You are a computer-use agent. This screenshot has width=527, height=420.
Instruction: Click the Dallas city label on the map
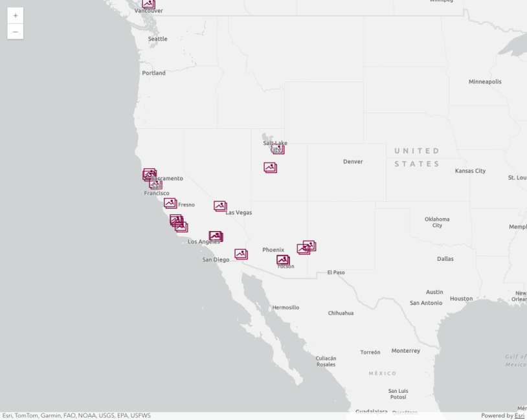pyautogui.click(x=445, y=259)
